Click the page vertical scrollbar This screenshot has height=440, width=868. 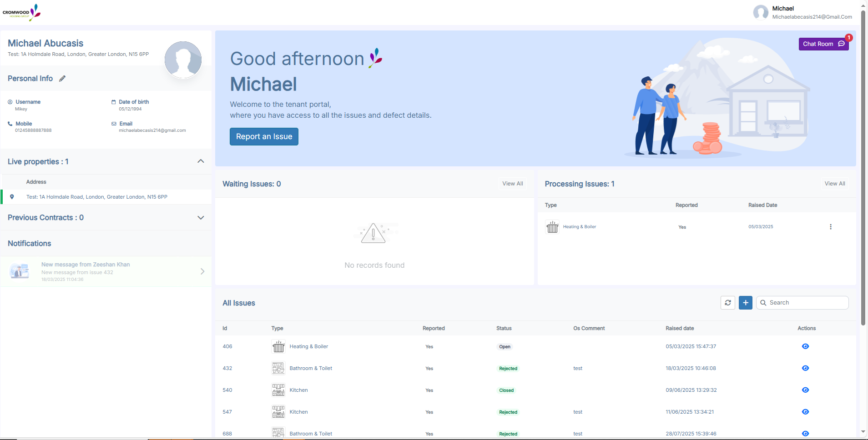(863, 182)
